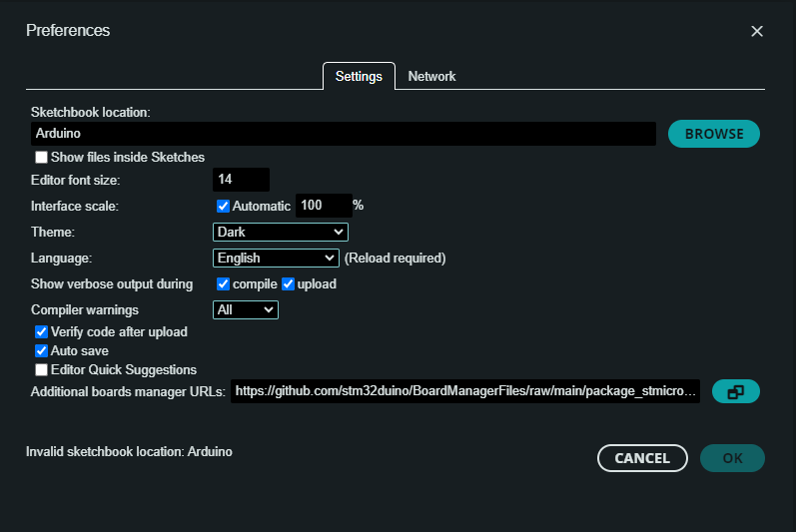
Task: Click the BROWSE button
Action: point(713,134)
